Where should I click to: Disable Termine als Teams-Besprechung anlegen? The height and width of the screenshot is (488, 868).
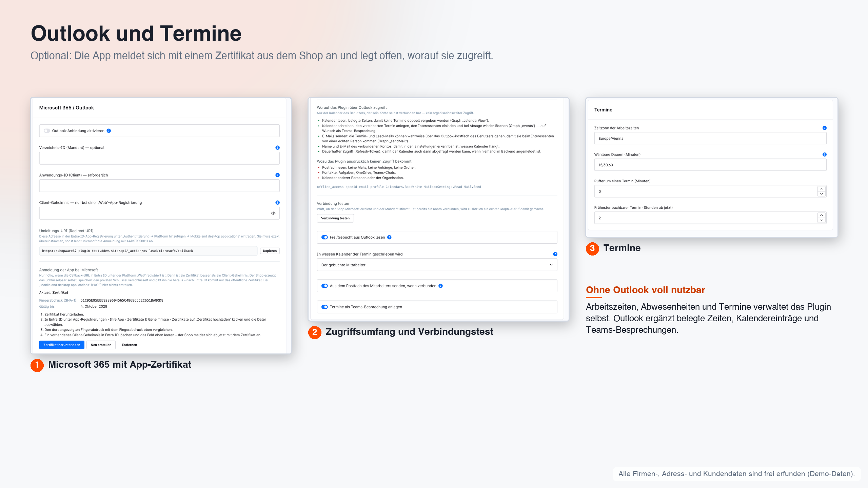pyautogui.click(x=324, y=307)
